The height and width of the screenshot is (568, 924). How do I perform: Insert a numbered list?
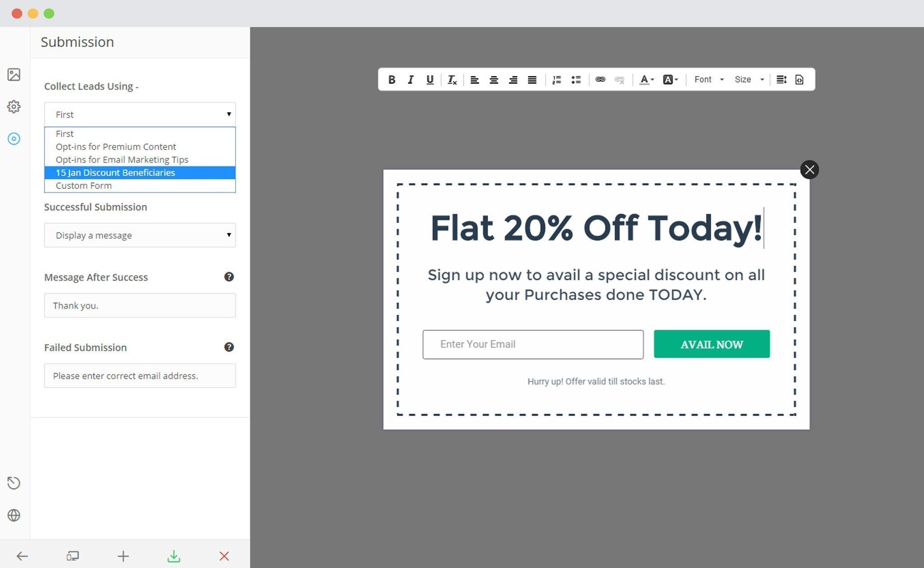557,80
